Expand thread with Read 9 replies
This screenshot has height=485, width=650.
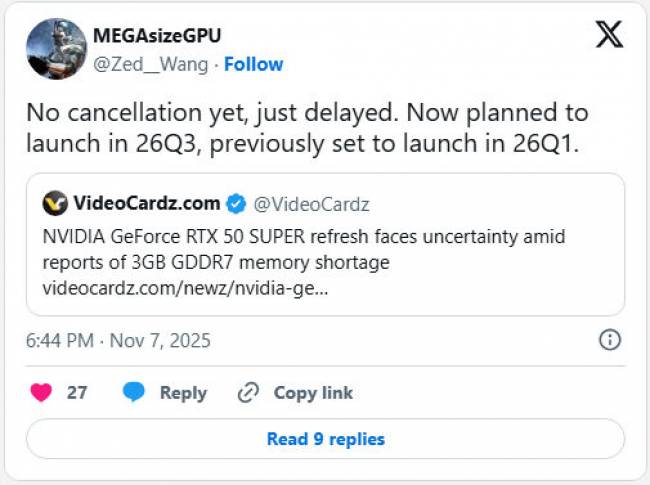coord(325,439)
